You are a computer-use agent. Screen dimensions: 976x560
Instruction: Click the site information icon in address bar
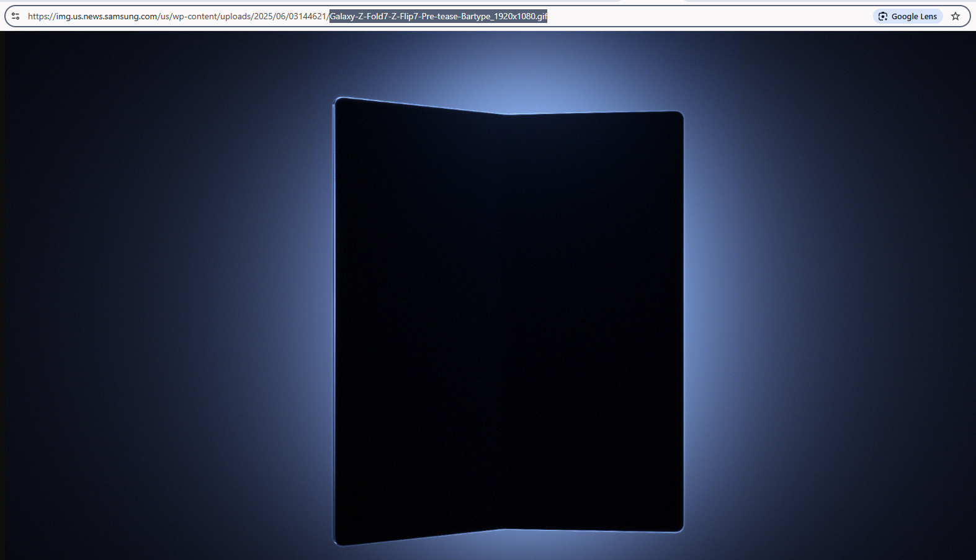[x=16, y=16]
